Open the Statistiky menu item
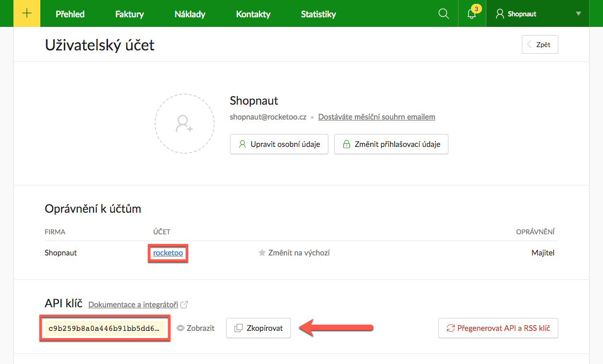This screenshot has width=603, height=364. [318, 14]
